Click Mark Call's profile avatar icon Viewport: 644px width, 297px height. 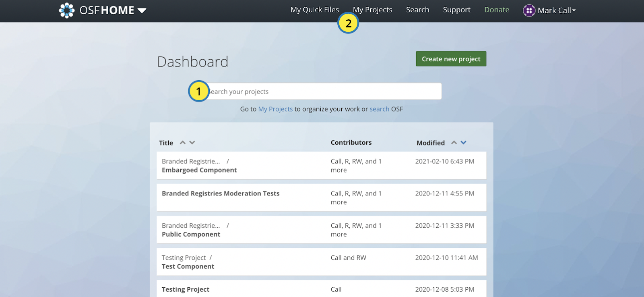pos(529,10)
